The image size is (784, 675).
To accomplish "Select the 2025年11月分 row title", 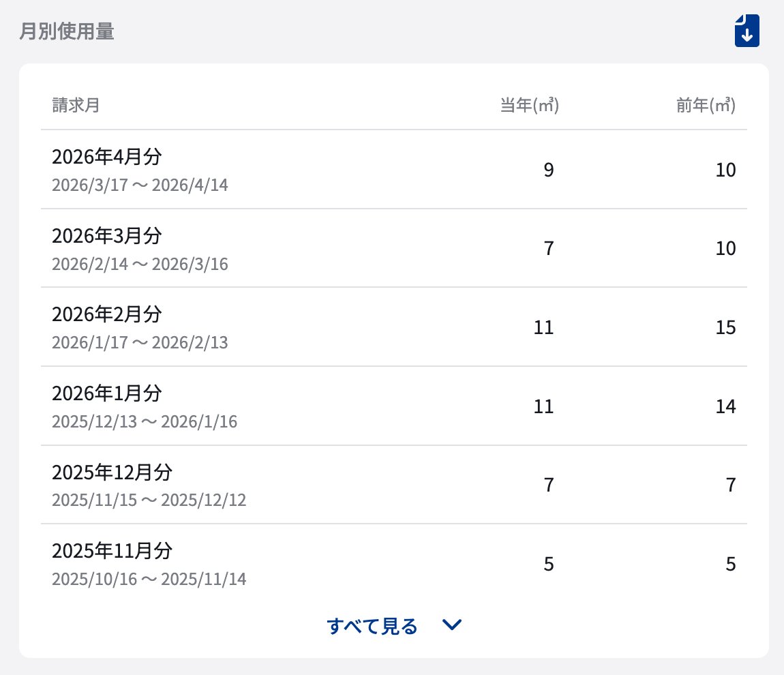I will tap(112, 550).
